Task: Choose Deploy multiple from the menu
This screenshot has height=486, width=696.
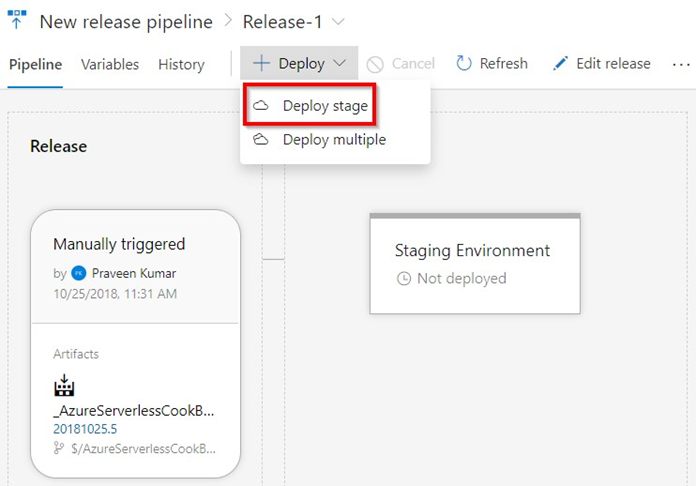Action: tap(334, 140)
